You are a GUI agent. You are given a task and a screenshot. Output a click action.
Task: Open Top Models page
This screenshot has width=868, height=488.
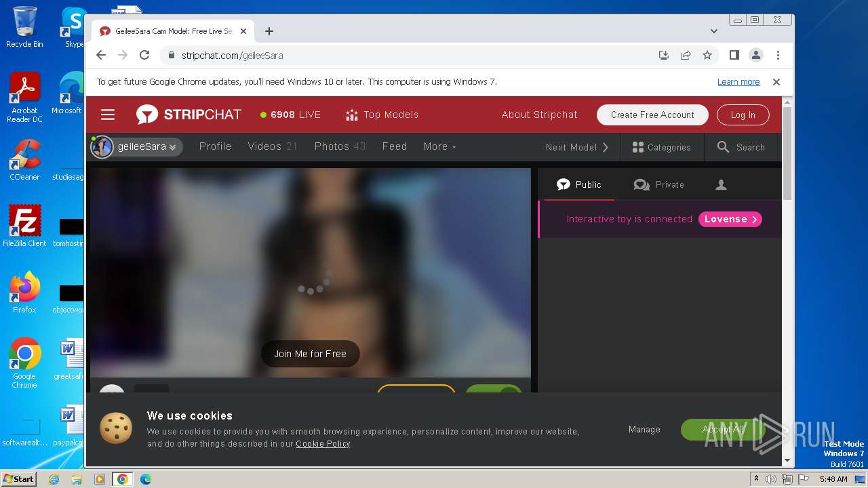tap(382, 115)
